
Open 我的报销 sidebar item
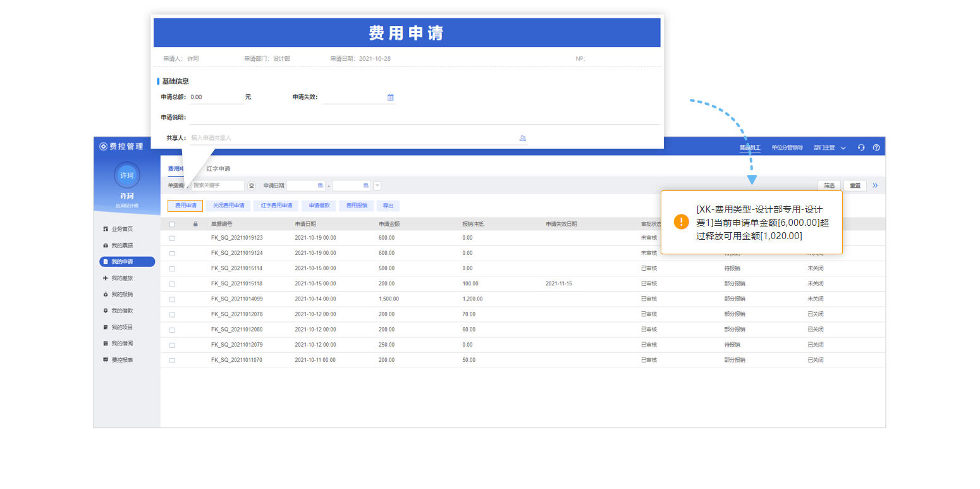pyautogui.click(x=125, y=294)
